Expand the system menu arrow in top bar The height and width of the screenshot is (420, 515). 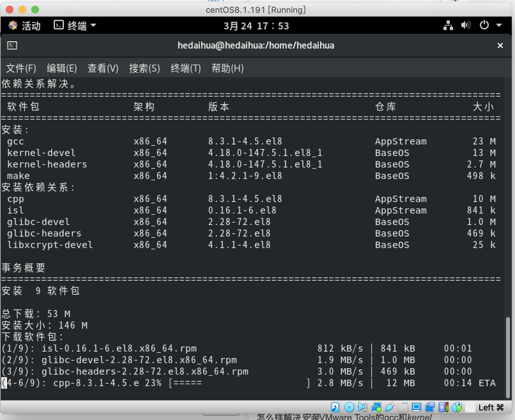coord(499,25)
